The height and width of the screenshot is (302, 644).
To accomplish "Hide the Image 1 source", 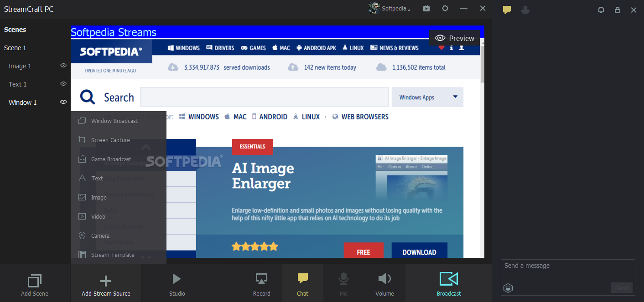I will (x=63, y=66).
